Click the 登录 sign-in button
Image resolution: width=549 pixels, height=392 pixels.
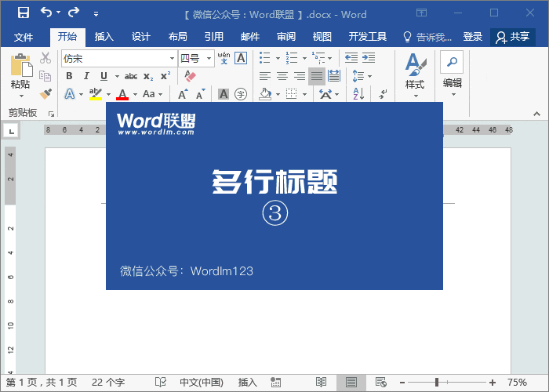[473, 37]
